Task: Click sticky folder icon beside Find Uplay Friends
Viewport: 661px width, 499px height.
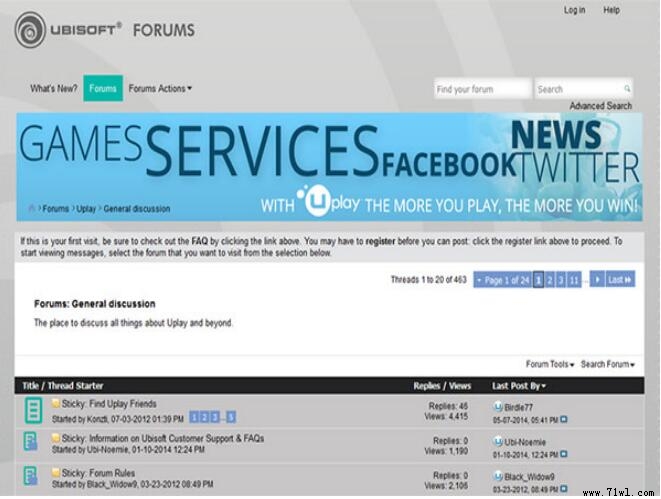Action: click(x=56, y=404)
